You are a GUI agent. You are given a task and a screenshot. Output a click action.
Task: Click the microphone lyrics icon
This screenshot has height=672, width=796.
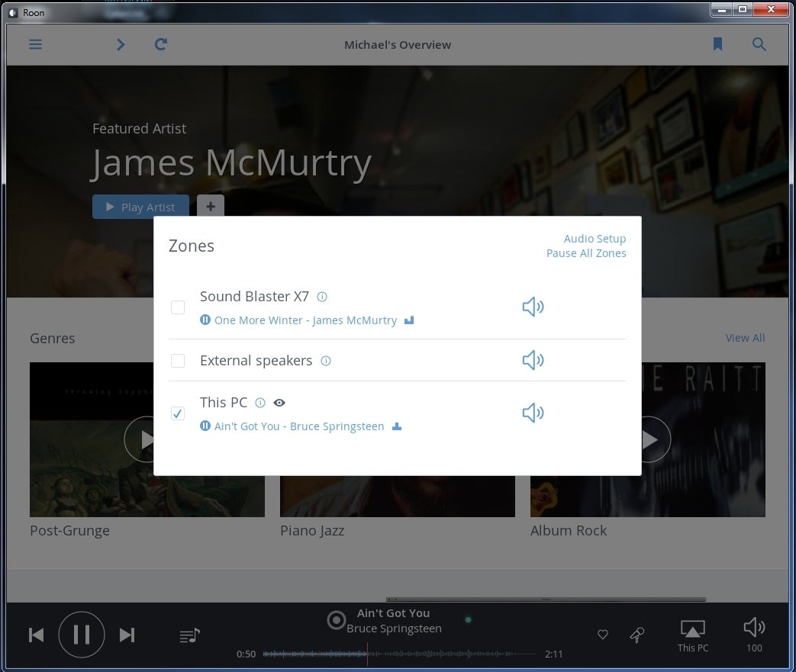[637, 635]
